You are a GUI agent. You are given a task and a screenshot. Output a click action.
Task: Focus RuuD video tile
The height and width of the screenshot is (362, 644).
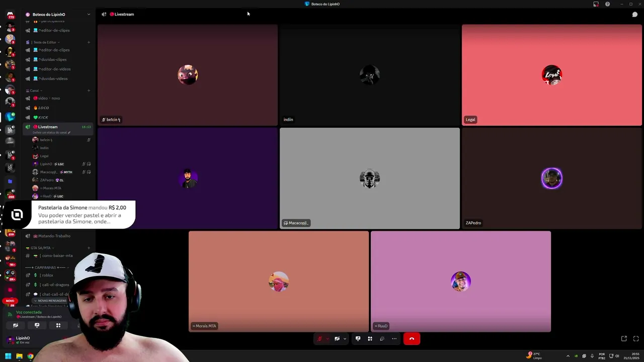[461, 282]
